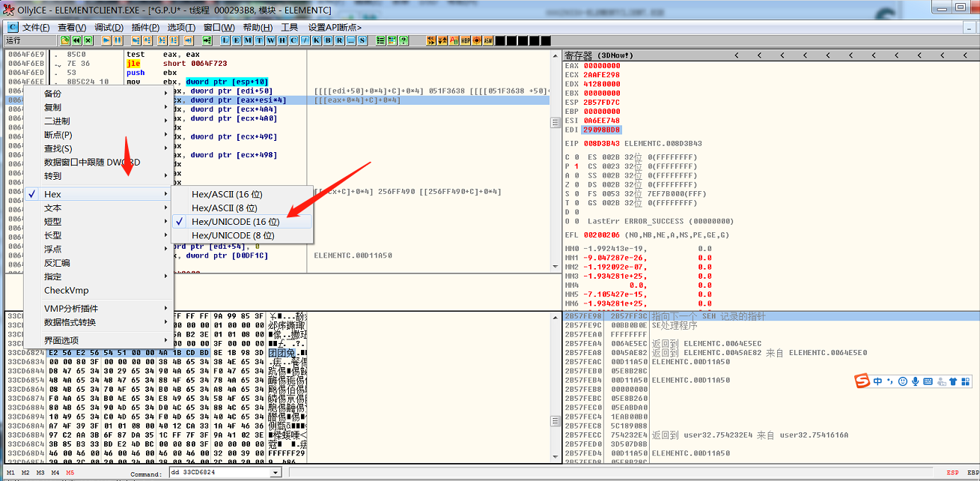
Task: Select Hex/UNICODE (8 位) option
Action: (x=242, y=236)
